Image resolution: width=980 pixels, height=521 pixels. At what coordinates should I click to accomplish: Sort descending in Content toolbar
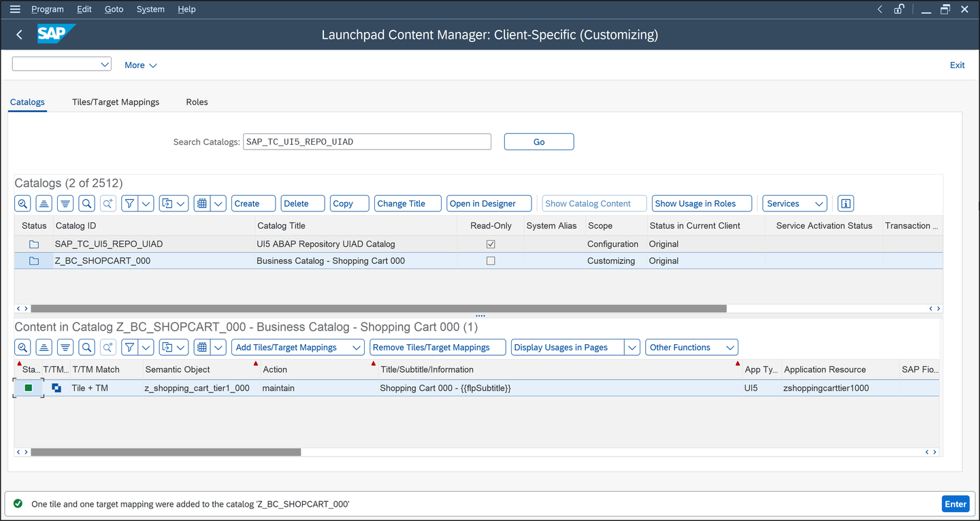point(65,348)
